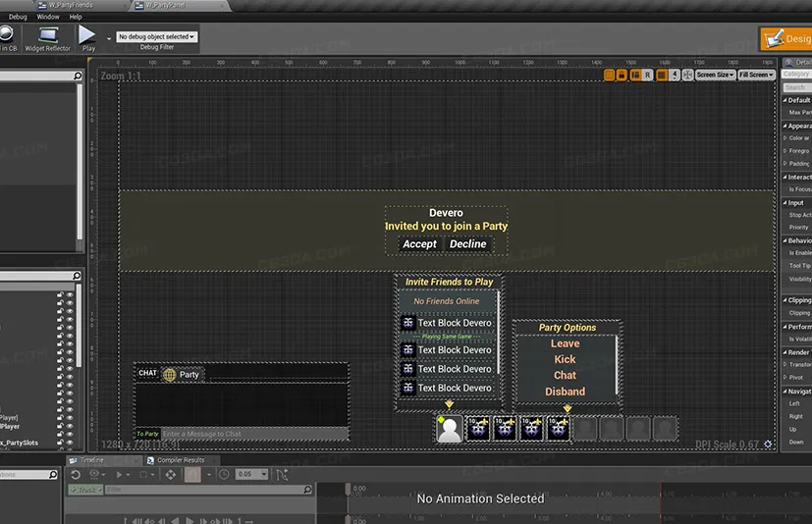The width and height of the screenshot is (812, 524).
Task: Open the Play options dropdown arrow
Action: tap(109, 39)
